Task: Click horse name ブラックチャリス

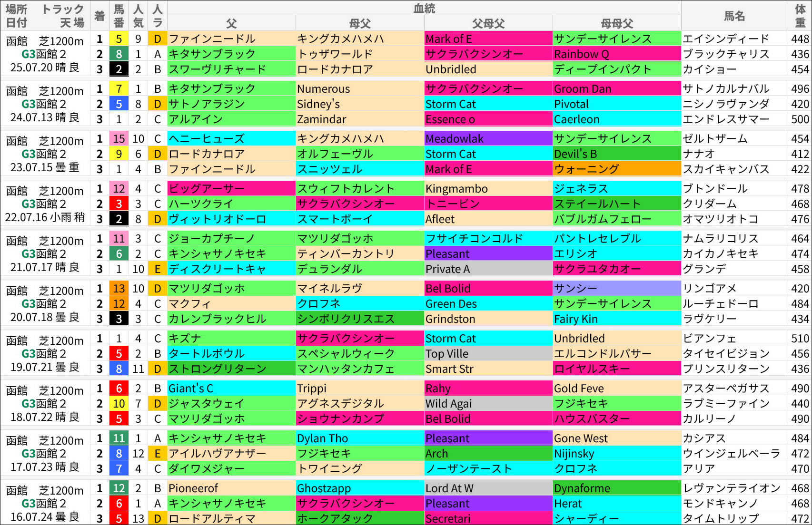Action: pos(726,54)
